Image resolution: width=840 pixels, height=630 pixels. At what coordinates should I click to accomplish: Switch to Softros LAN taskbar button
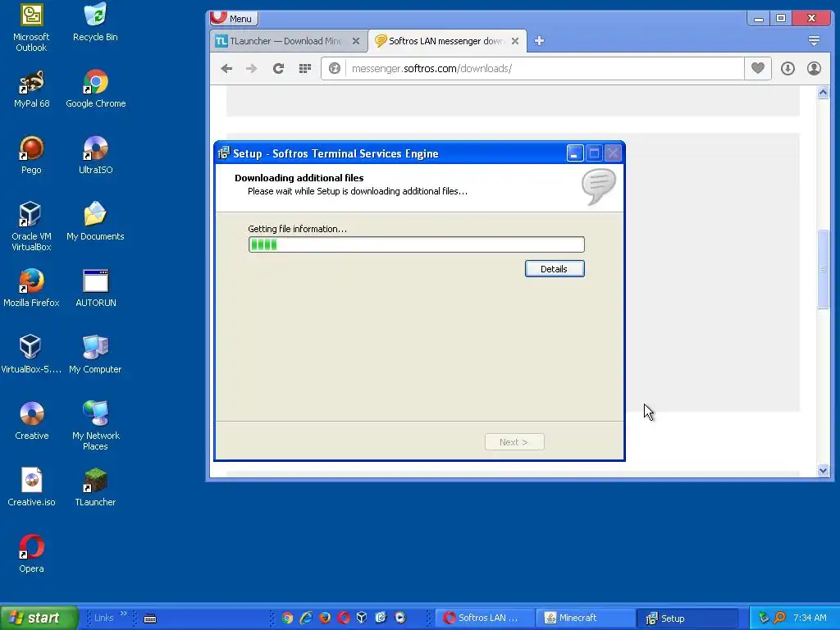point(485,618)
